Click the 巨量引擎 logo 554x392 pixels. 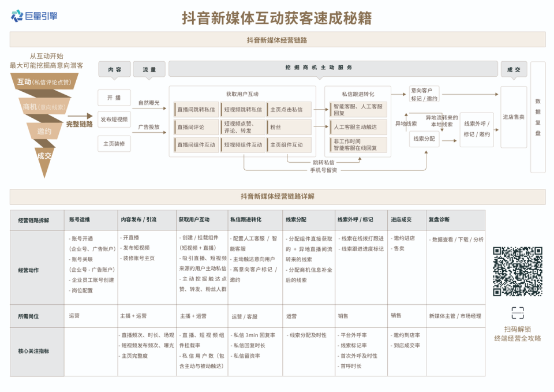[x=34, y=16]
